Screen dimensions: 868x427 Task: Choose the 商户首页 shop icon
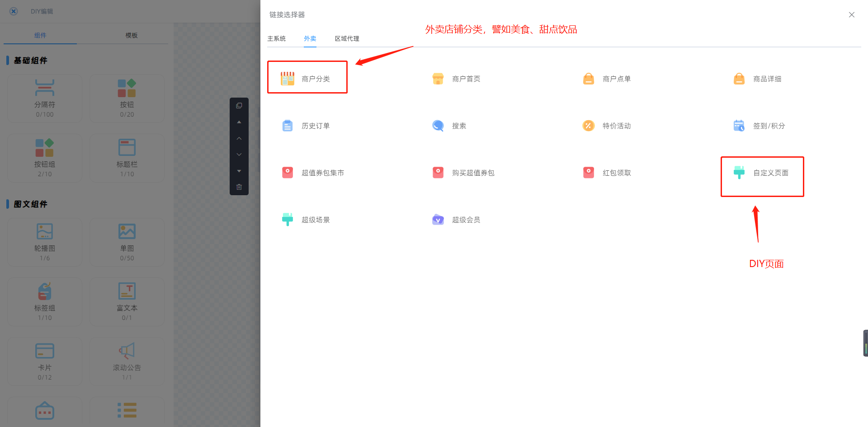[438, 79]
